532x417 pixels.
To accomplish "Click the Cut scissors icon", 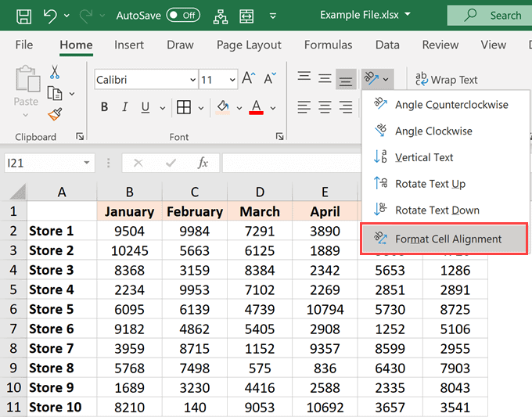I will tap(55, 72).
